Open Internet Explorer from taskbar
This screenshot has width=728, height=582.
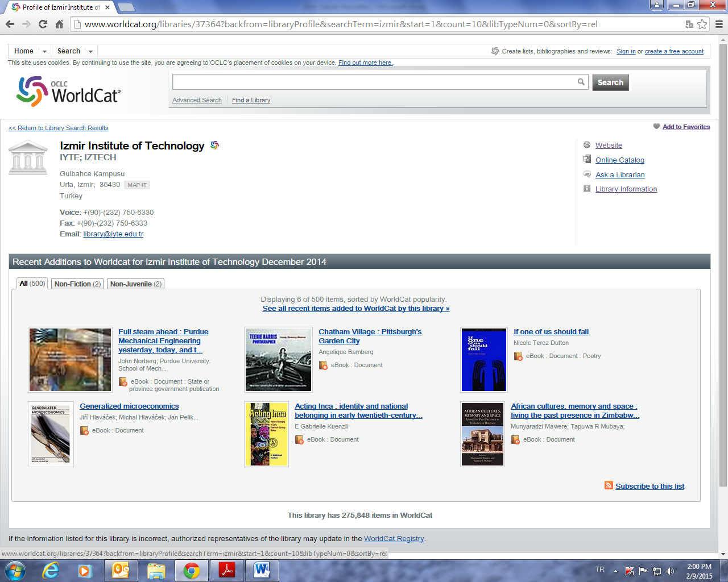coord(51,570)
